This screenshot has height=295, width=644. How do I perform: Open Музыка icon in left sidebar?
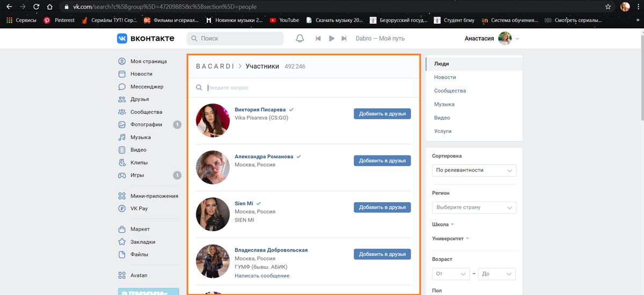point(122,137)
